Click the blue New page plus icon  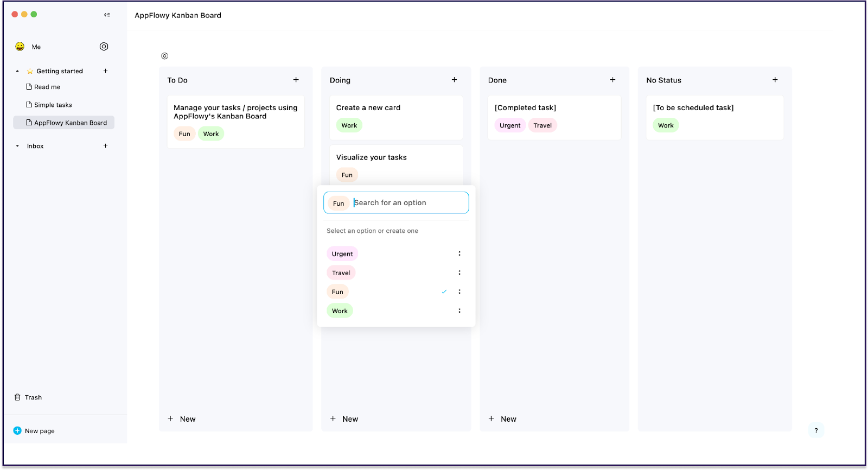pyautogui.click(x=17, y=430)
